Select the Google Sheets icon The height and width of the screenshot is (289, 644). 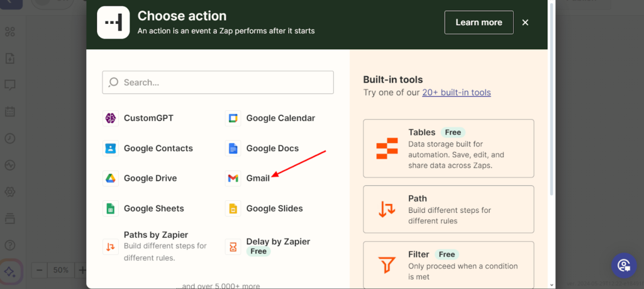(x=111, y=208)
